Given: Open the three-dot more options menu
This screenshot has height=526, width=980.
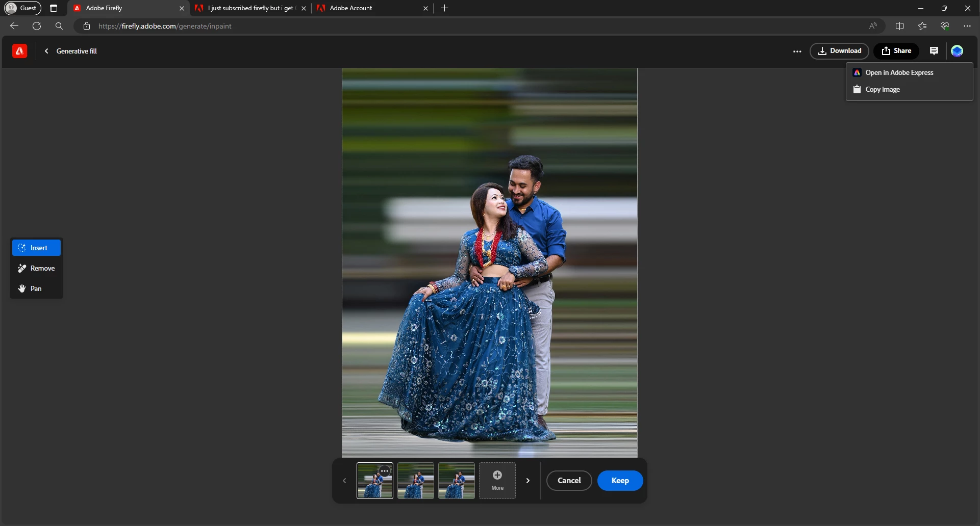Looking at the screenshot, I should tap(797, 51).
